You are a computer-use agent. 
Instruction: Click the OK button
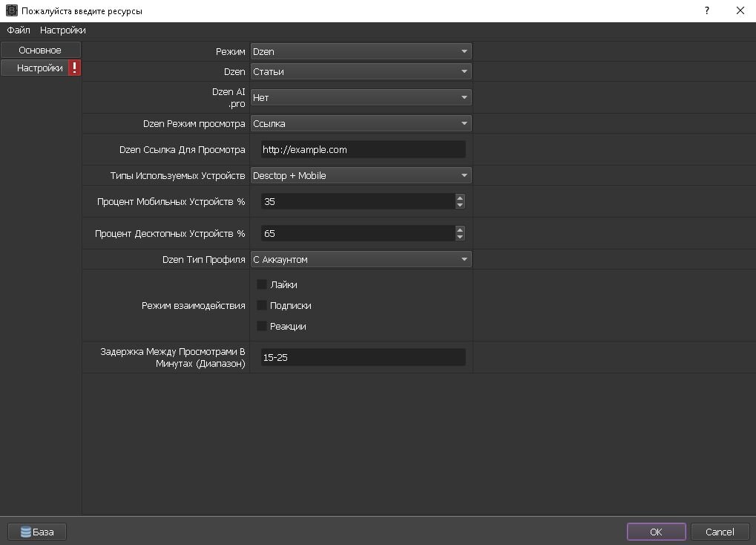(x=656, y=532)
